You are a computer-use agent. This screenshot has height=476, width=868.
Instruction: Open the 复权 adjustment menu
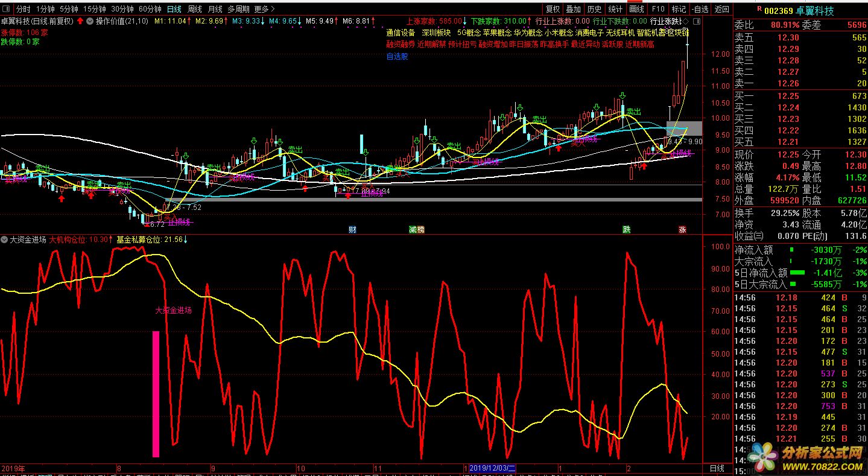coord(553,9)
